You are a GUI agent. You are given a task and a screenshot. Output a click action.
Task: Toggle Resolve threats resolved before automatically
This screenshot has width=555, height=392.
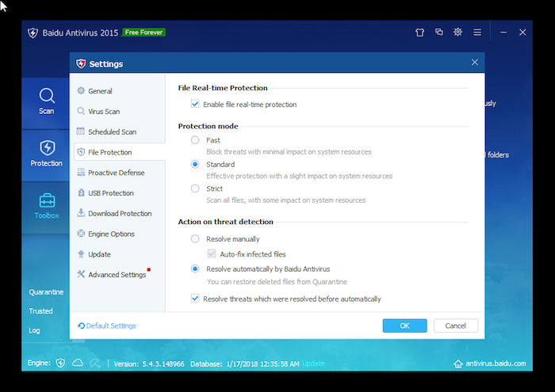coord(195,299)
